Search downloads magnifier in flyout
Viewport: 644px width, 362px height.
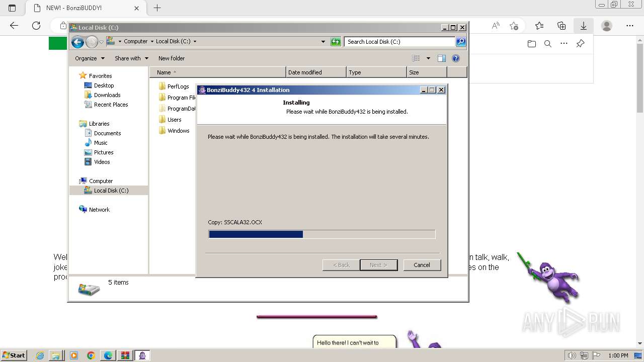click(548, 44)
